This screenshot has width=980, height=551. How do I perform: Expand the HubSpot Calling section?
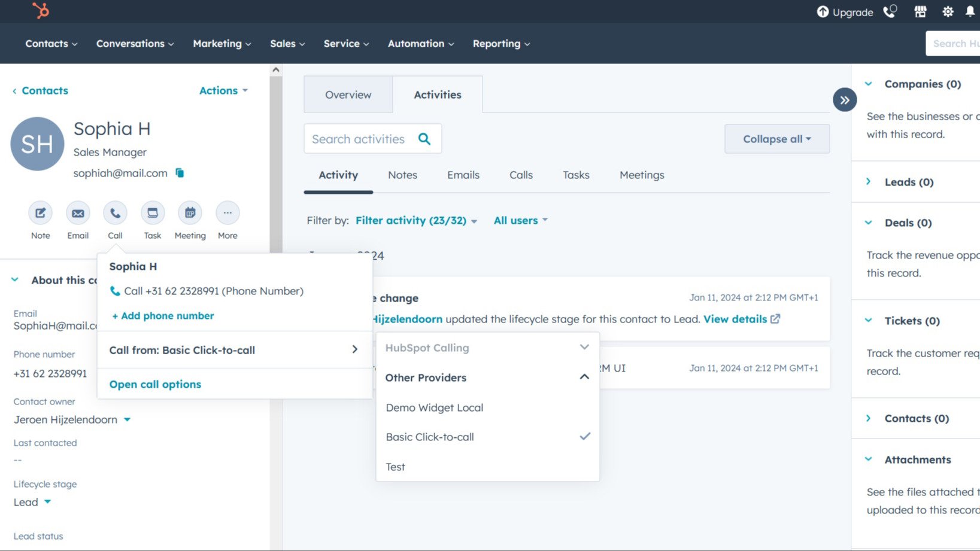point(584,347)
